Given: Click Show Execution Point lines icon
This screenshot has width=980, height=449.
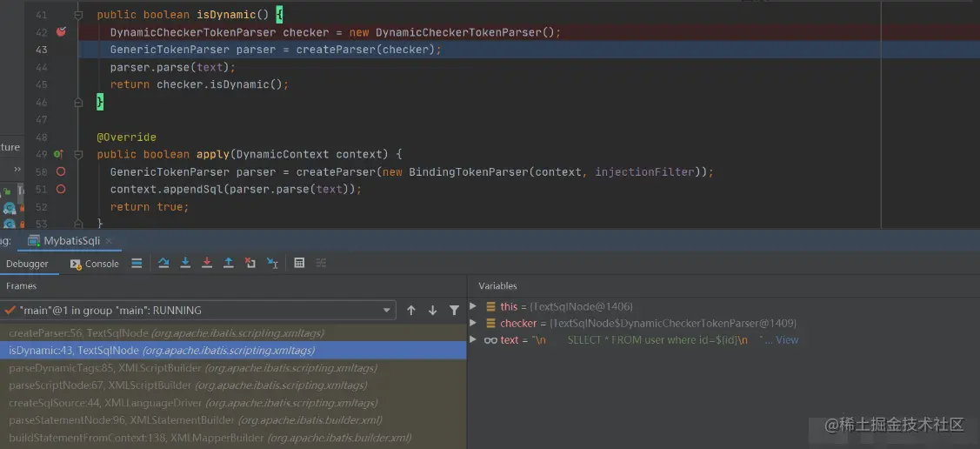Looking at the screenshot, I should click(x=137, y=264).
